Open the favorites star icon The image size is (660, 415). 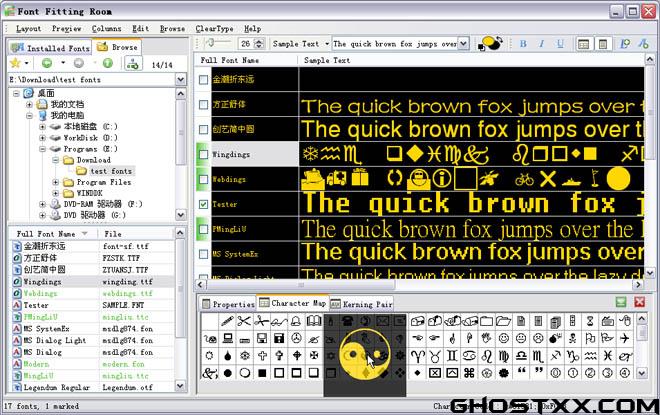(16, 63)
